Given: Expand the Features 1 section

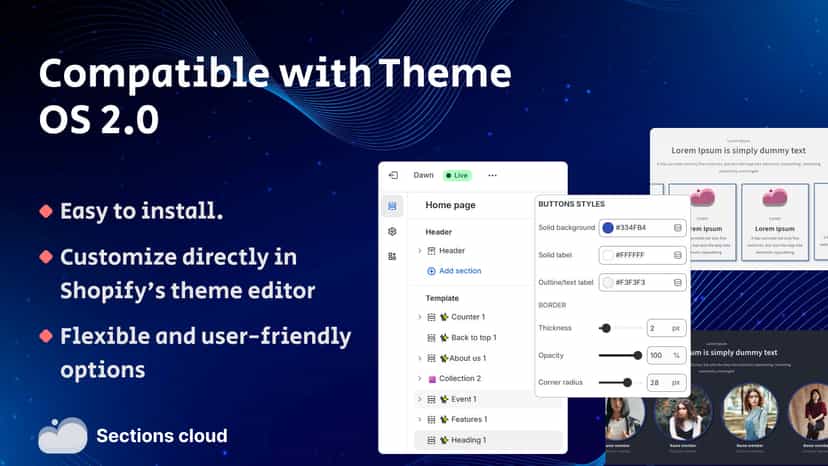Looking at the screenshot, I should pos(420,420).
